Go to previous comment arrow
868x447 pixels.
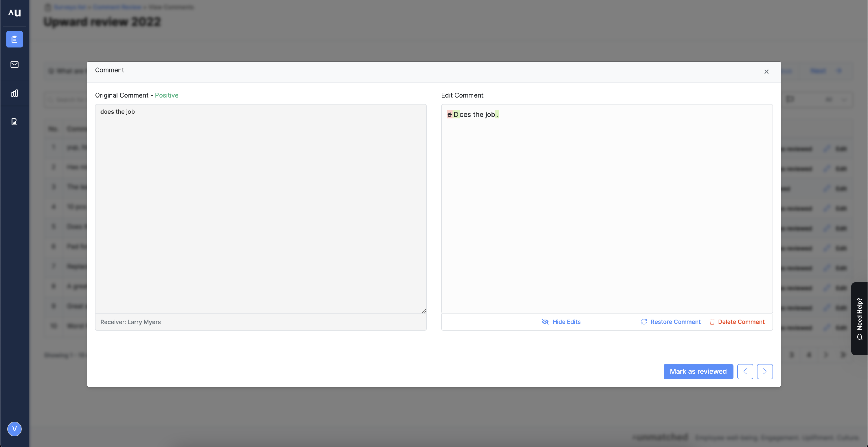point(745,371)
